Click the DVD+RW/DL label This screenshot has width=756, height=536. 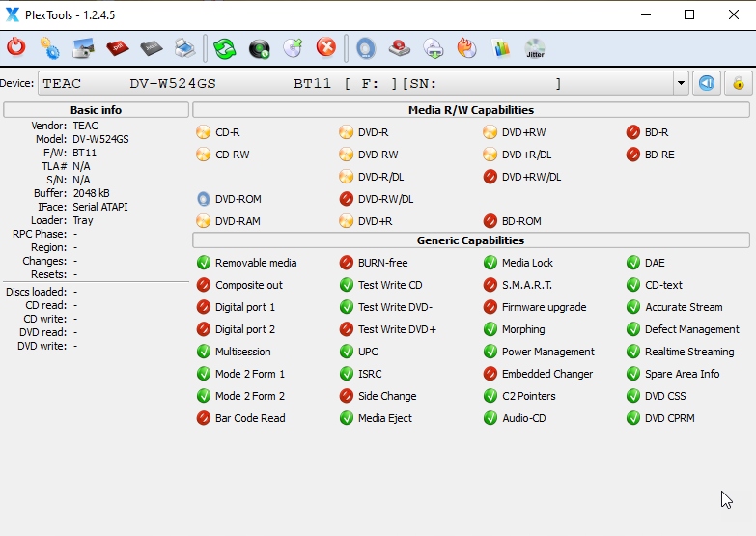[x=531, y=177]
